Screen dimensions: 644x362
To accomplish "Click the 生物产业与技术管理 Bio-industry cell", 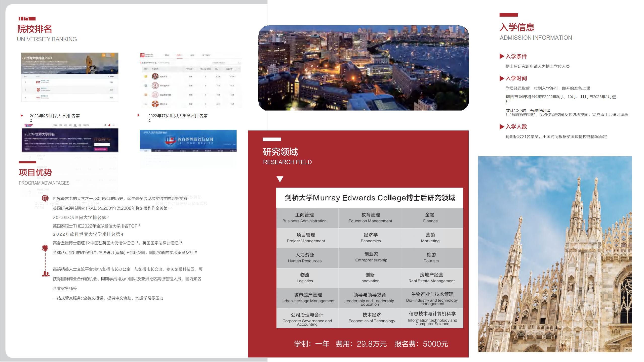I will (432, 298).
